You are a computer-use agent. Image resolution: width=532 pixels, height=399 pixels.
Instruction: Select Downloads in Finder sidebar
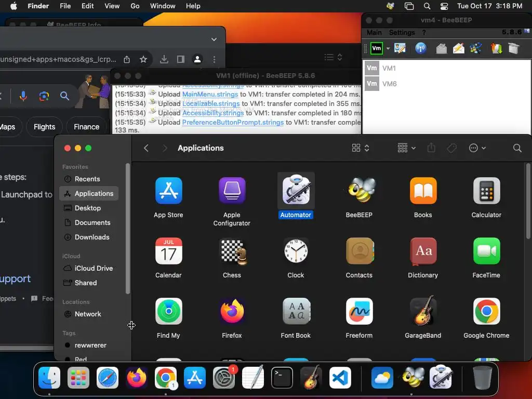[x=89, y=237]
